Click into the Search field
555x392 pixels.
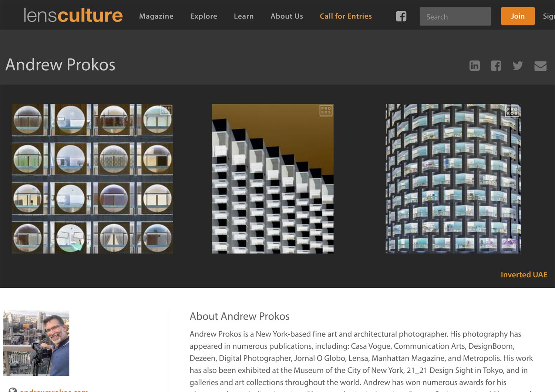(x=455, y=16)
